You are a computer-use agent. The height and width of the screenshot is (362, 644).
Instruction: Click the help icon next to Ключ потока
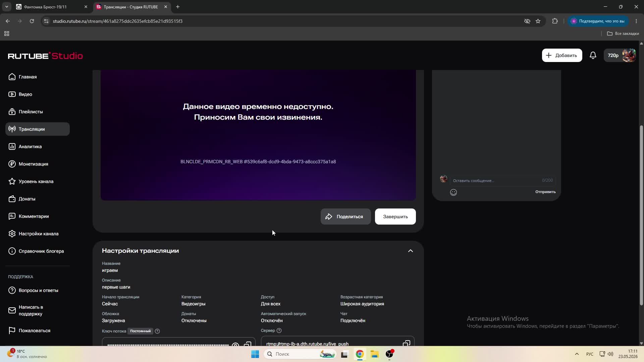[x=157, y=331]
